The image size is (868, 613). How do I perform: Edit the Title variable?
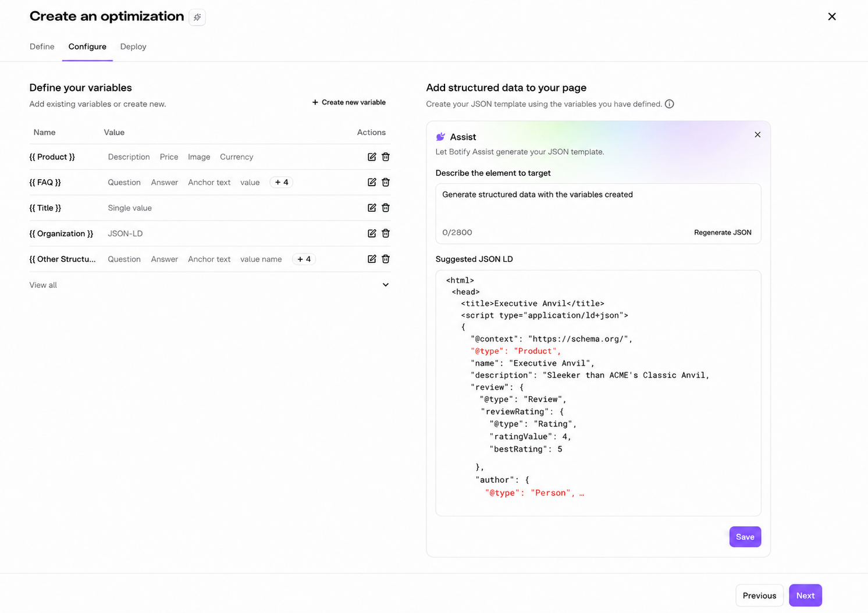(372, 208)
